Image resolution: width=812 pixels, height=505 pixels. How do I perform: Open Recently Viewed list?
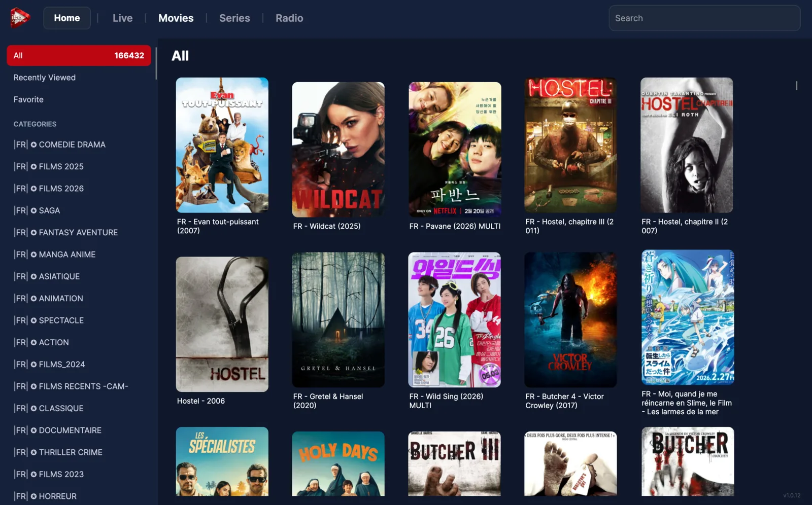pyautogui.click(x=79, y=78)
